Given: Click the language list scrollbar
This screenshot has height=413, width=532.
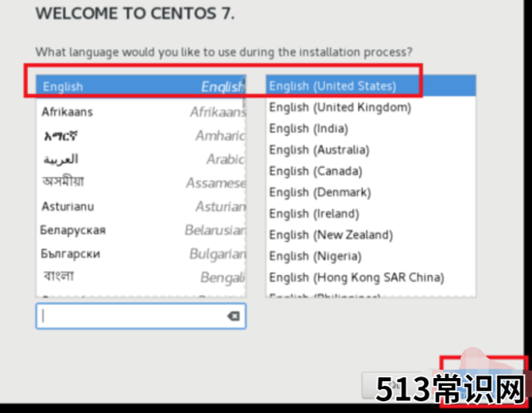Looking at the screenshot, I should pos(244,93).
